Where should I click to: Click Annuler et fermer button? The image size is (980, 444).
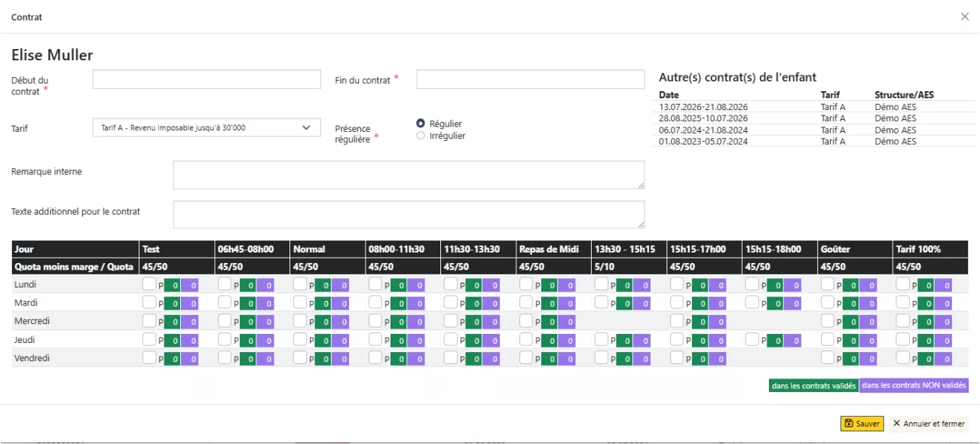click(929, 424)
